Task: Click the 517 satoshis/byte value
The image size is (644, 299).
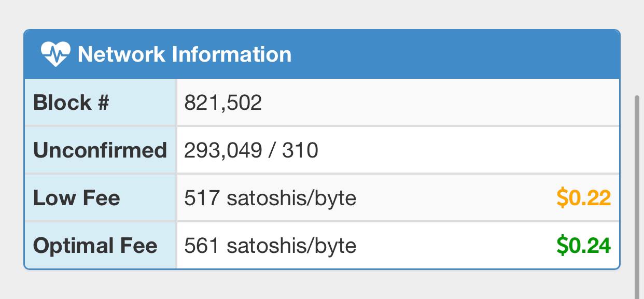Action: click(270, 198)
